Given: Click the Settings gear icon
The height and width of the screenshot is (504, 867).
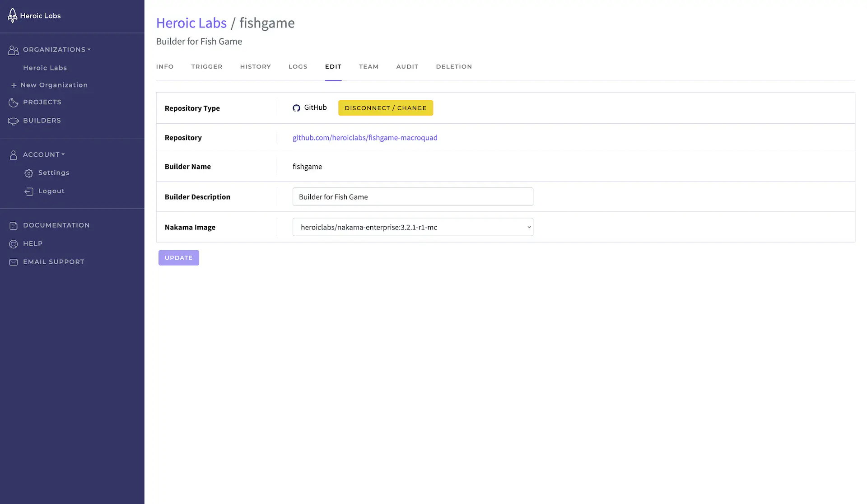Looking at the screenshot, I should (x=29, y=173).
